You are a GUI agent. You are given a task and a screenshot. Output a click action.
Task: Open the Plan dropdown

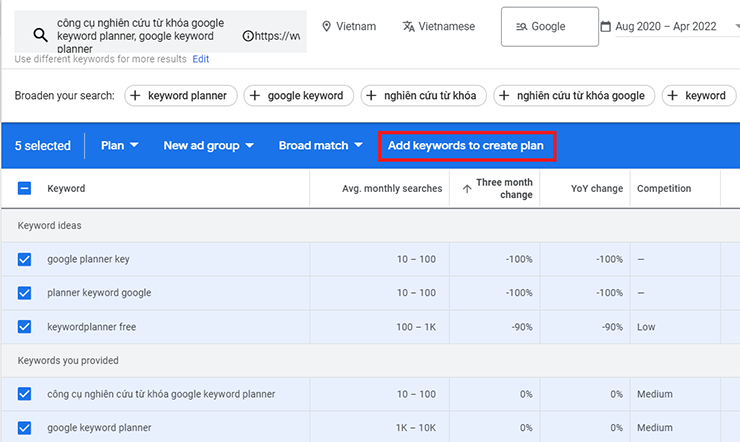tap(119, 145)
